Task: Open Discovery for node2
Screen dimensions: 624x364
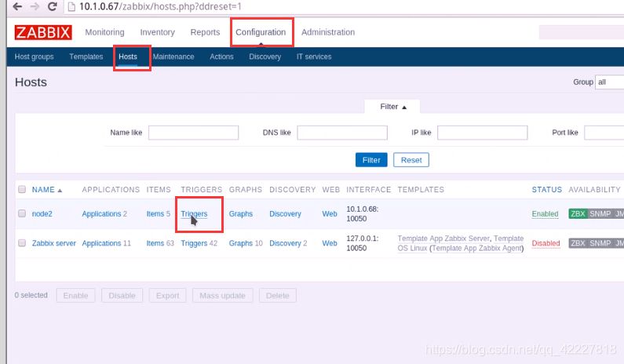Action: pyautogui.click(x=286, y=213)
